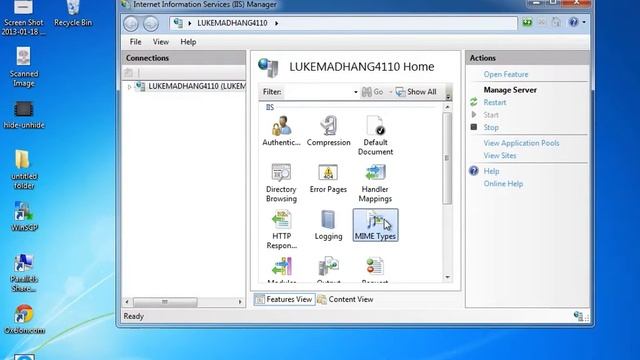Click the features list scroll up arrow
The height and width of the screenshot is (360, 640).
tap(447, 107)
